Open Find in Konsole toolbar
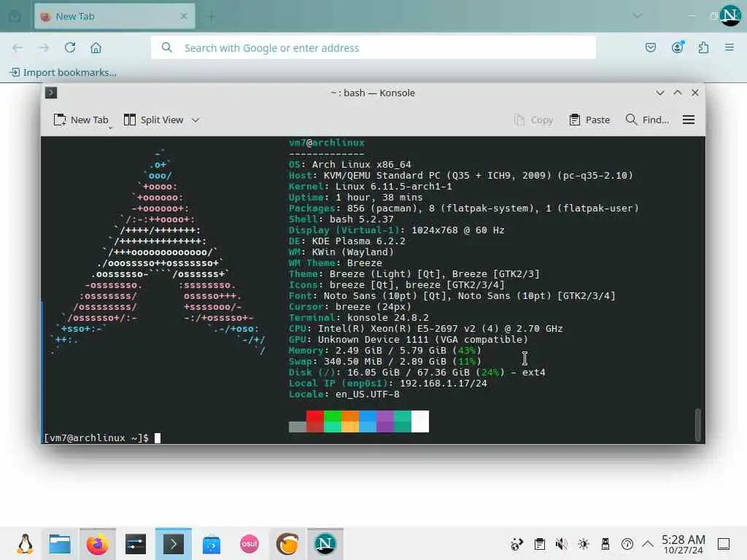 point(648,120)
